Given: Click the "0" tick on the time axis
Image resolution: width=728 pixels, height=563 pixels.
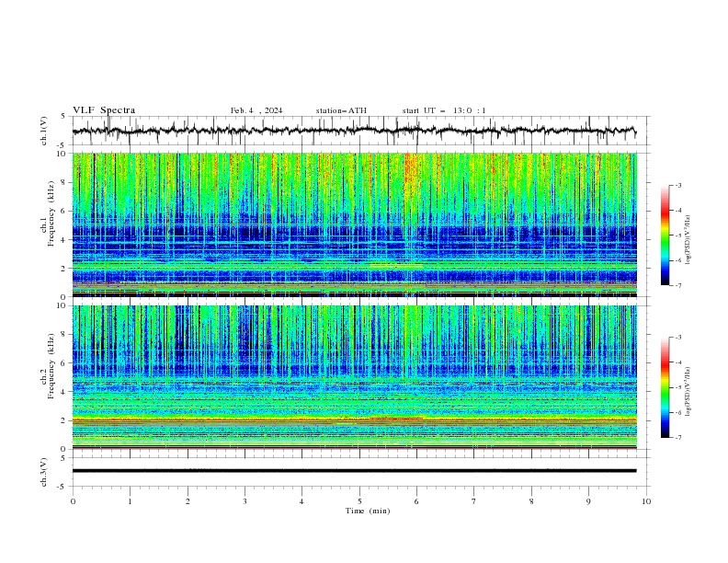Looking at the screenshot, I should (x=73, y=501).
